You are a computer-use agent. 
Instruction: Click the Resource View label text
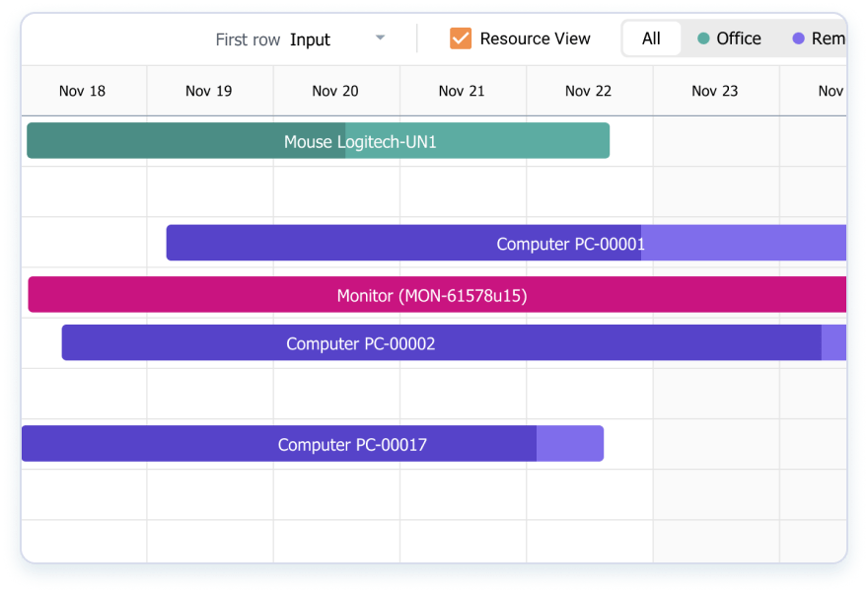536,38
